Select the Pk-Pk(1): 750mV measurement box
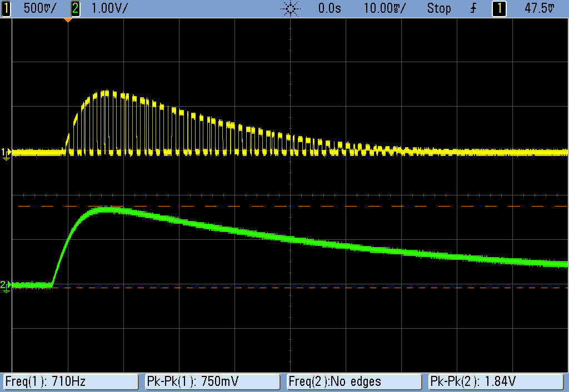Image resolution: width=569 pixels, height=392 pixels. (212, 381)
